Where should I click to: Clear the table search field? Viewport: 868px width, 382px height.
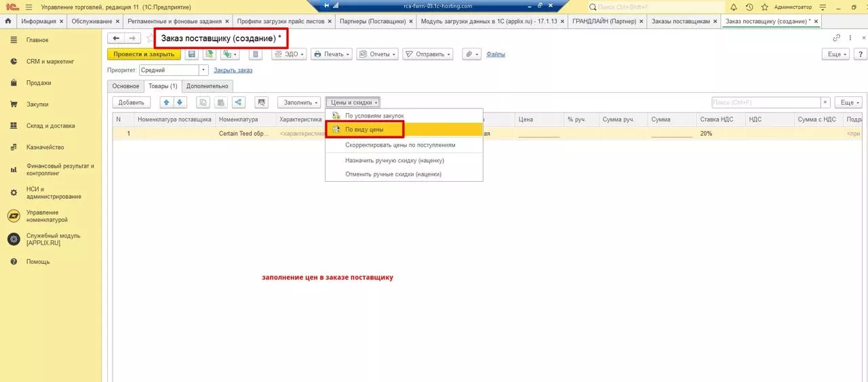[x=825, y=102]
